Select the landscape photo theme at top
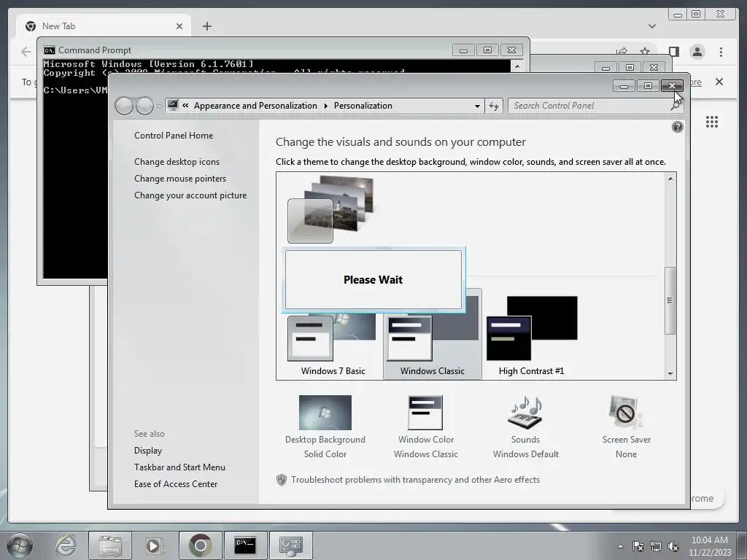The height and width of the screenshot is (560, 747). 330,209
